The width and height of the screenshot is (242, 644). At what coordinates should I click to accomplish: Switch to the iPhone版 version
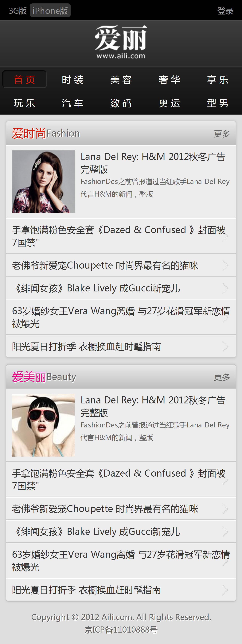pos(50,10)
